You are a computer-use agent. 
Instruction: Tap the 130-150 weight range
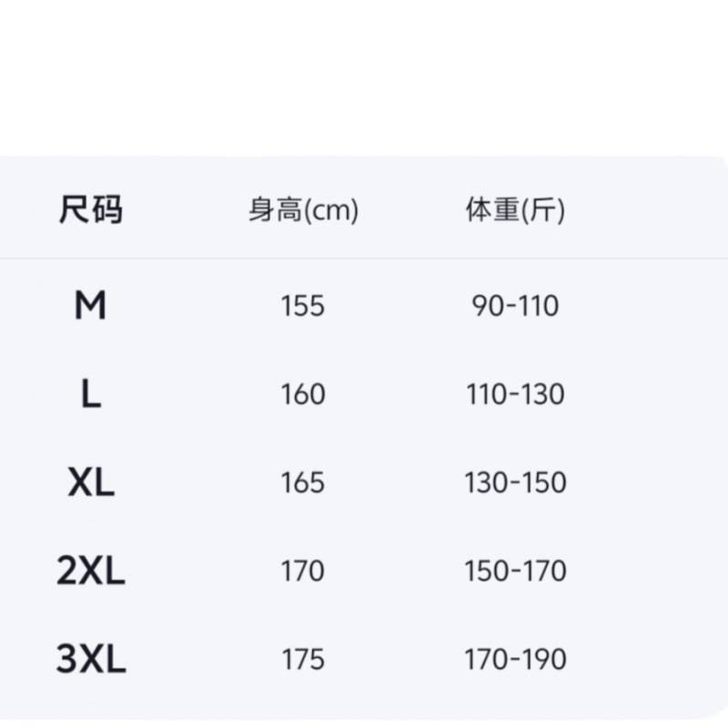coord(515,482)
